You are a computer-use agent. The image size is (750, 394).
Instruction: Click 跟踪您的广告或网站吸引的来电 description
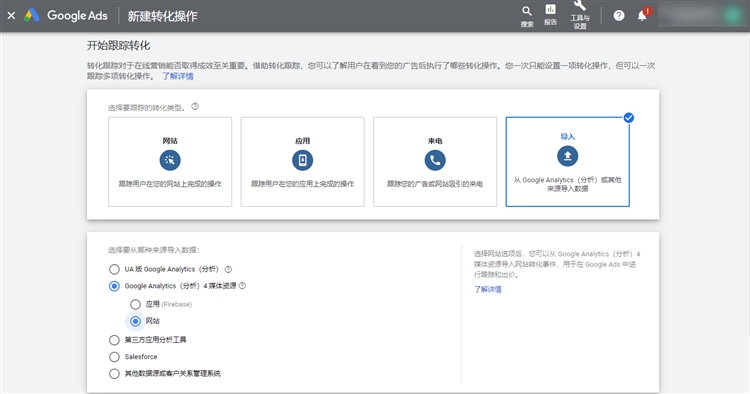pyautogui.click(x=435, y=184)
